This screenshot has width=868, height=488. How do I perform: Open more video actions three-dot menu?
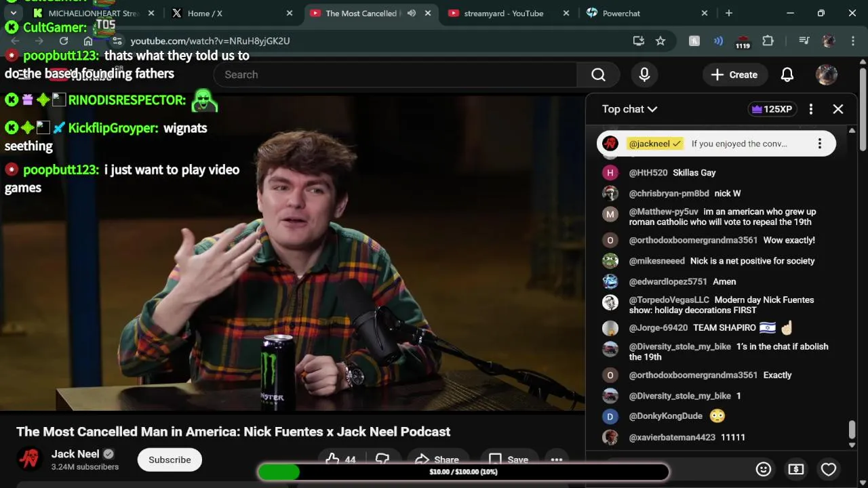[x=557, y=460]
